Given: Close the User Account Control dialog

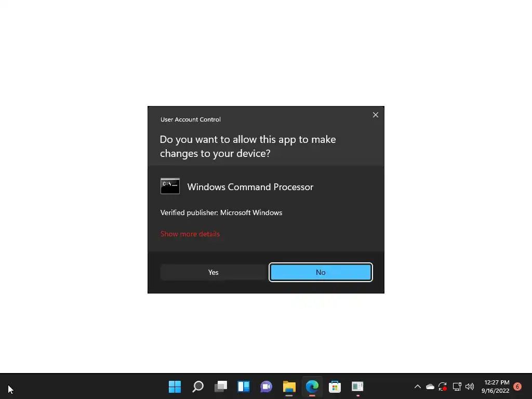Looking at the screenshot, I should tap(375, 115).
